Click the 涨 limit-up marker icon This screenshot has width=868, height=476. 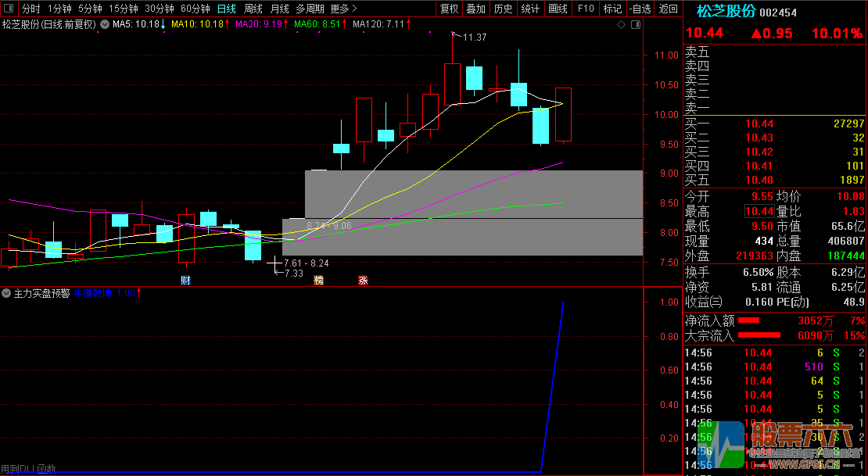click(x=363, y=280)
